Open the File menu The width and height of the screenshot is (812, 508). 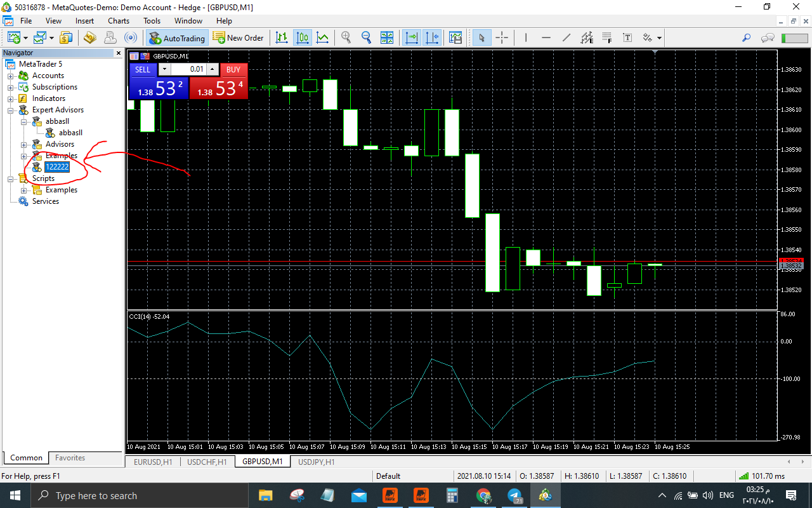pyautogui.click(x=26, y=21)
